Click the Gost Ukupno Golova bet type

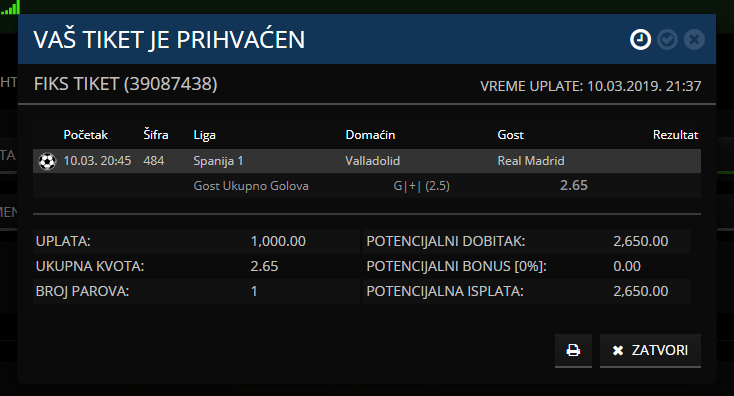pyautogui.click(x=251, y=186)
